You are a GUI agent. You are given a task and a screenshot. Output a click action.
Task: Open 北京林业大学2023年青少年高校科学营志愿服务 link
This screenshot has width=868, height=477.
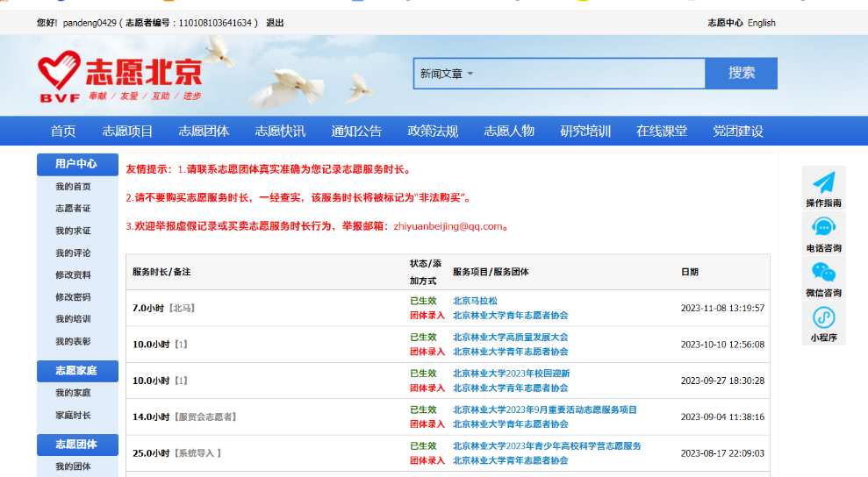pos(547,446)
